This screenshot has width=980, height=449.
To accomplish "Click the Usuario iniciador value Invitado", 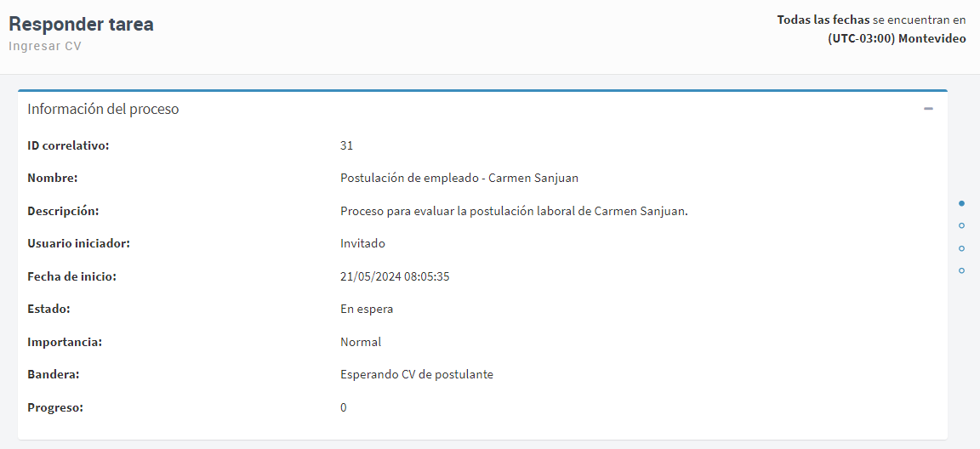I will [362, 243].
